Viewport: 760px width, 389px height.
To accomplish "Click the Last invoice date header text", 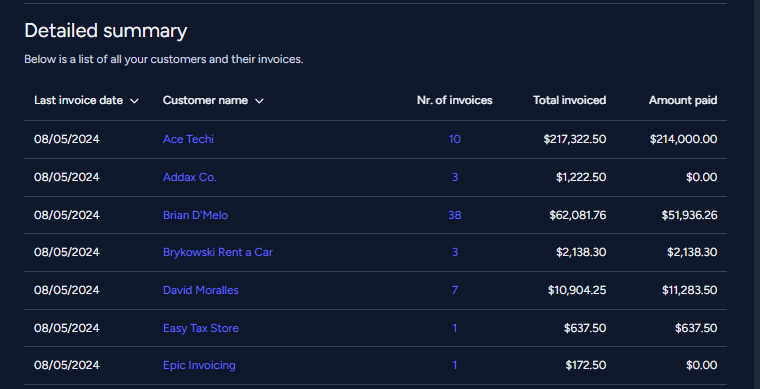I will point(79,100).
